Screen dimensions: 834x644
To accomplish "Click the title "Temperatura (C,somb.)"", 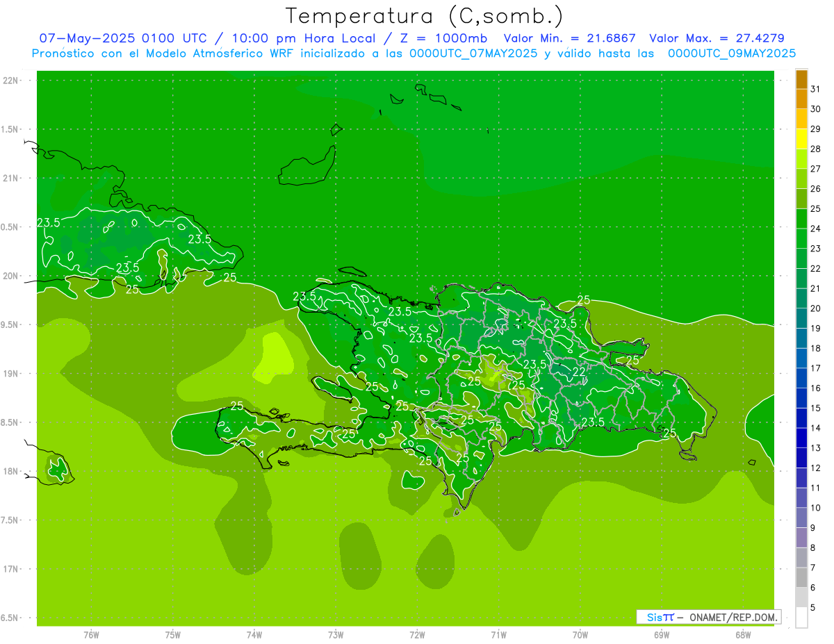I will click(x=424, y=16).
